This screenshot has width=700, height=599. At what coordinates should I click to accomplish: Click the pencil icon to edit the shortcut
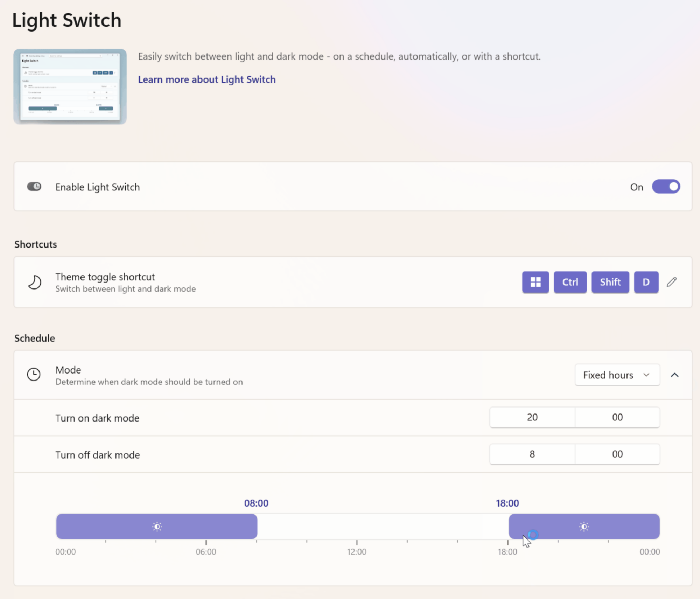point(672,282)
